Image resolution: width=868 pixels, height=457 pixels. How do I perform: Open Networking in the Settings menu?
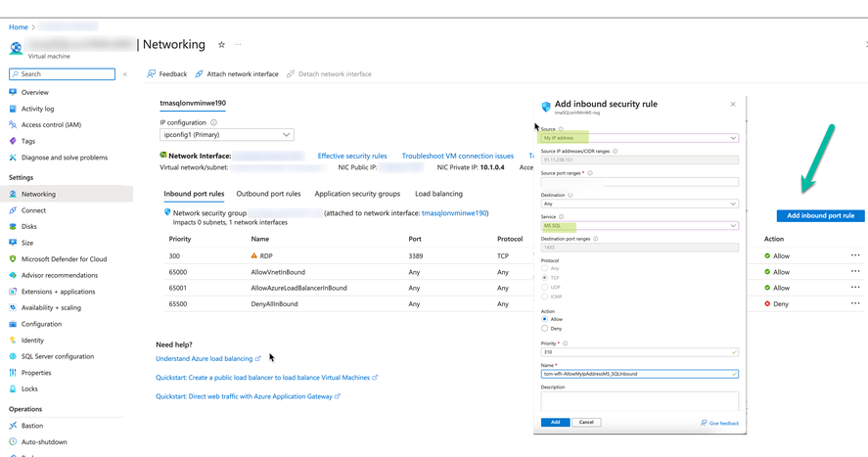coord(67,194)
